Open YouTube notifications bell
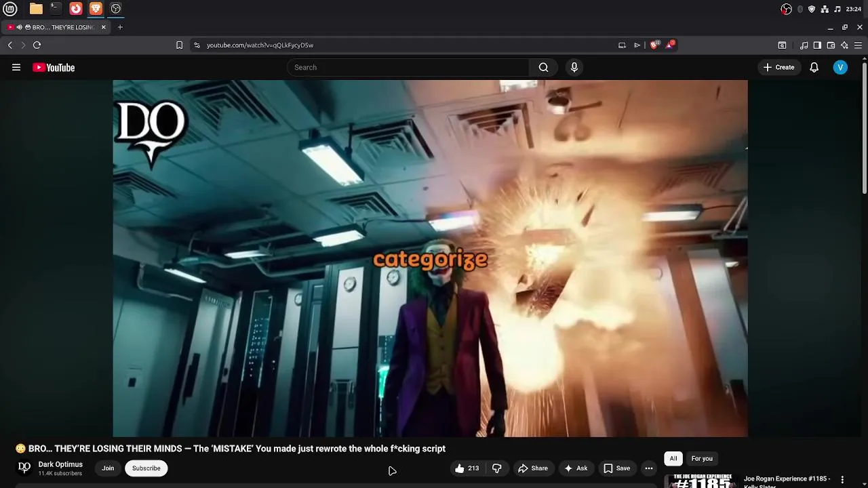This screenshot has width=868, height=488. tap(814, 67)
